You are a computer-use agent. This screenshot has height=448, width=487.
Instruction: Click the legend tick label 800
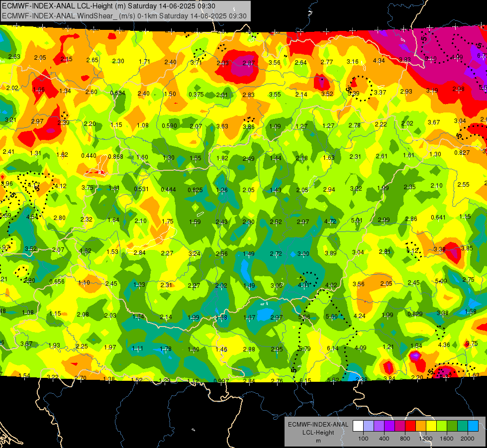click(x=405, y=439)
